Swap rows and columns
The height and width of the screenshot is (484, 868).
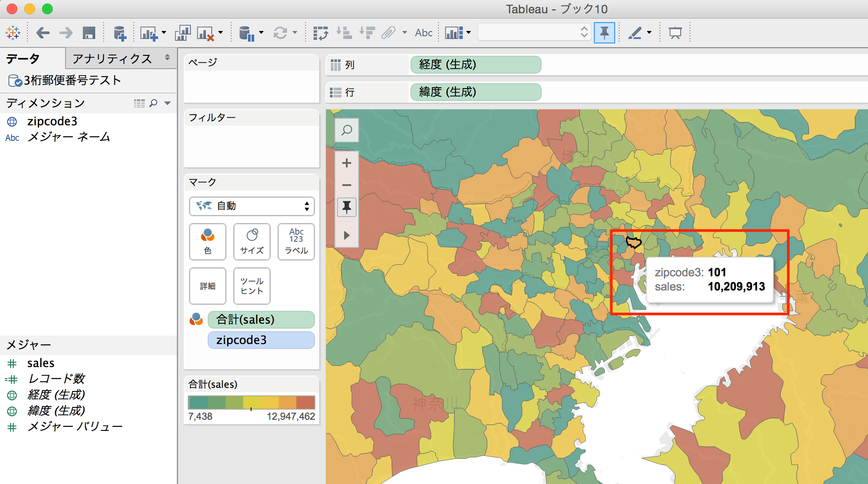point(321,32)
